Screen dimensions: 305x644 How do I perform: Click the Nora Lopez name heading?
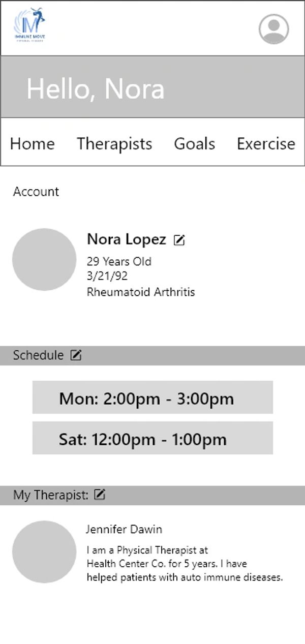(x=127, y=239)
